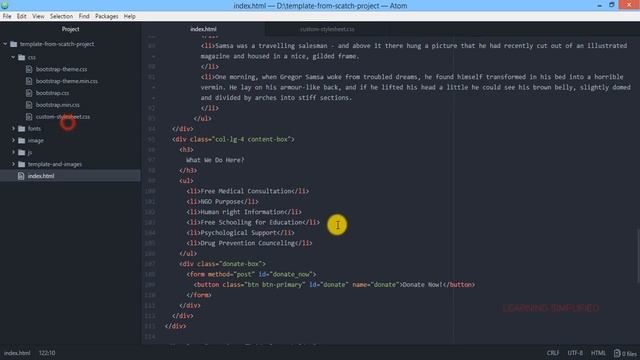This screenshot has width=640, height=360.
Task: Click the custom-stylesheet.css file icon
Action: 29,117
